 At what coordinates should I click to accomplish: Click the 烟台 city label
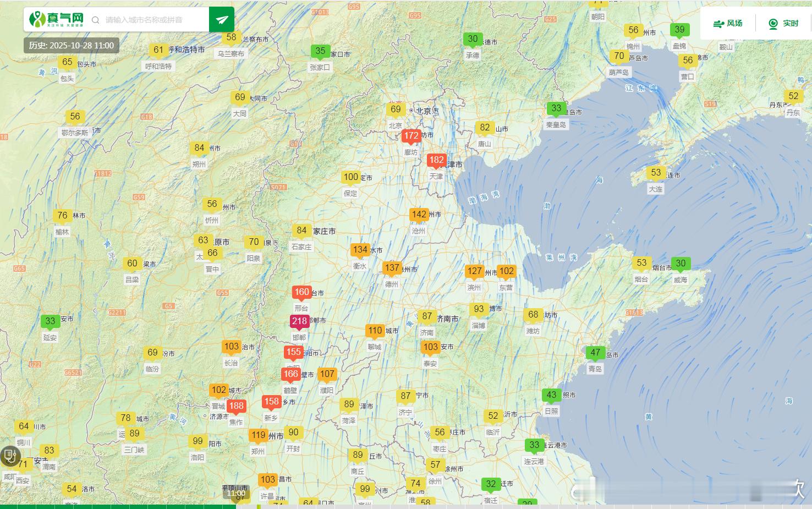coord(641,280)
